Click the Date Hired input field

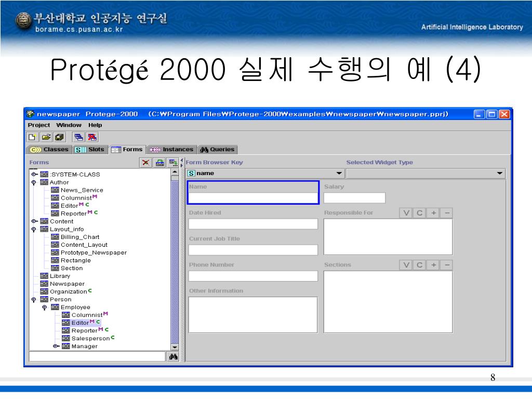point(253,224)
